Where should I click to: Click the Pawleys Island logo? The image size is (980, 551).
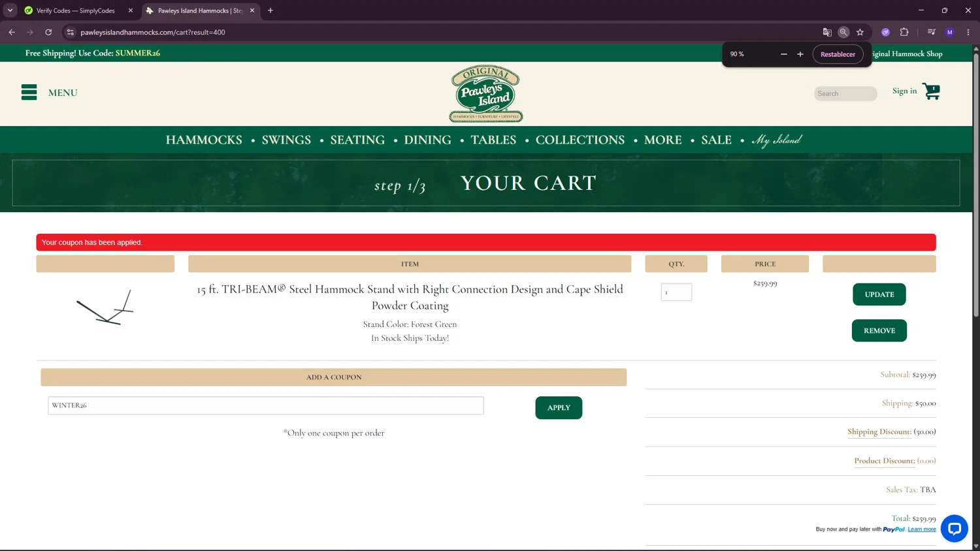[486, 93]
